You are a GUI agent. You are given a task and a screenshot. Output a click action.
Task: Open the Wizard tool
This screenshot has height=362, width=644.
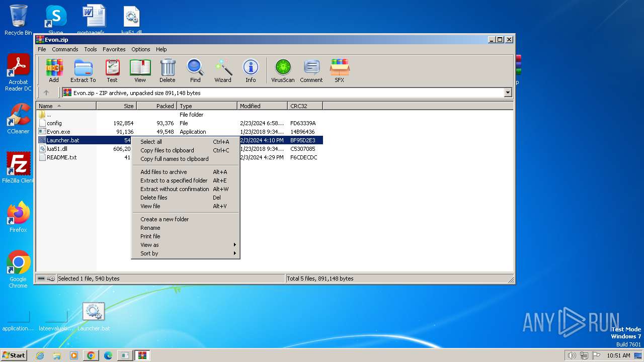point(223,70)
